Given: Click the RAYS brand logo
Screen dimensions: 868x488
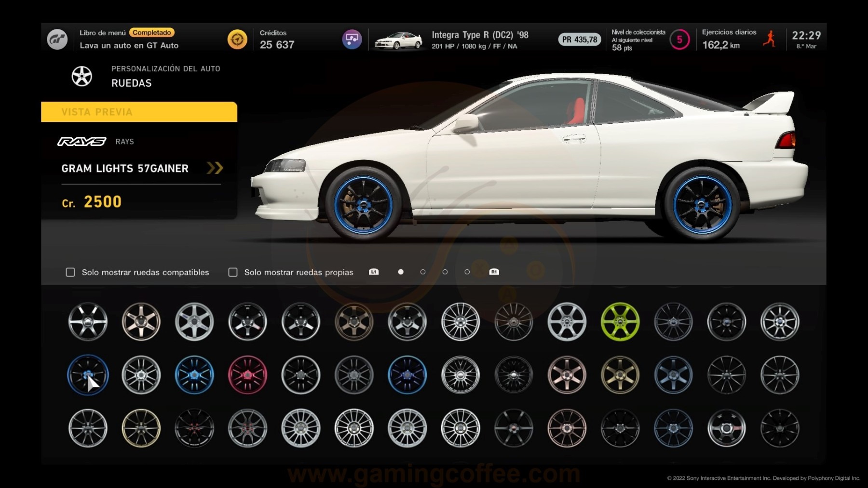Looking at the screenshot, I should coord(81,141).
